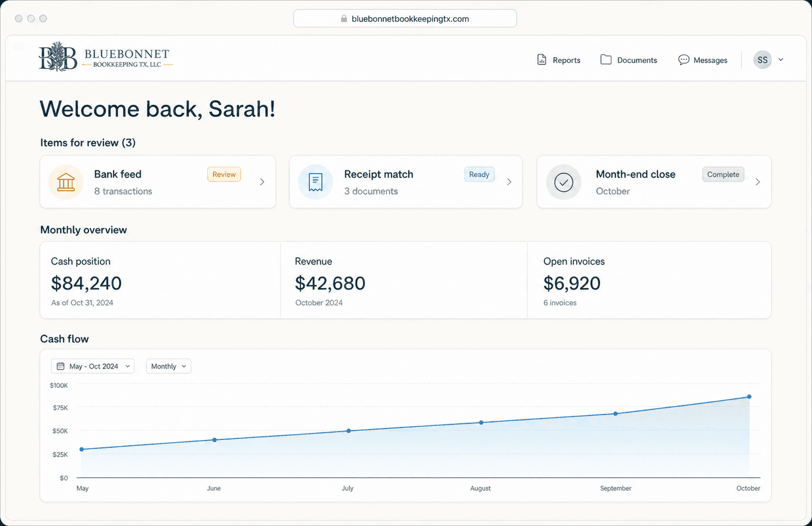Click the Receipt match receipt icon
The width and height of the screenshot is (812, 526).
[316, 182]
